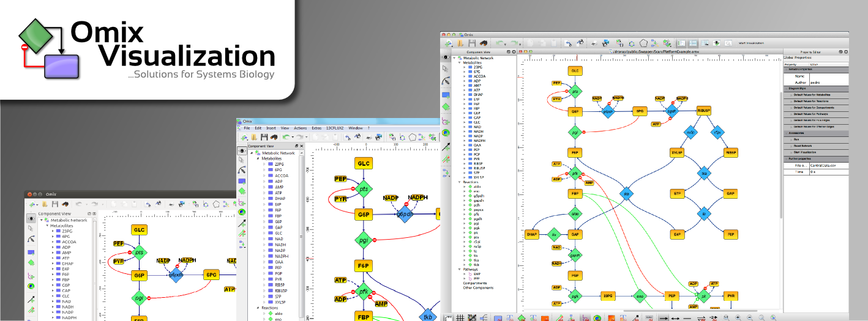
Task: Click Start Visualization in the Mac Omix toolbar
Action: [x=751, y=43]
